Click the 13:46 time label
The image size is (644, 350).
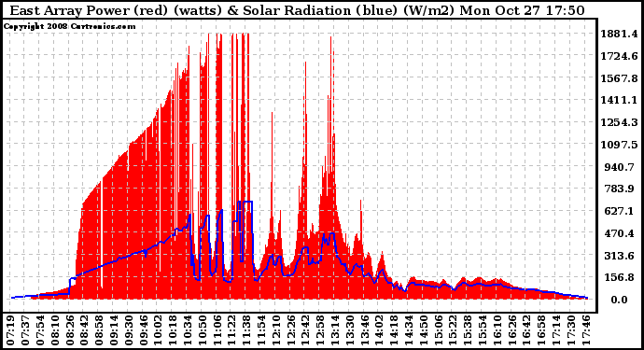[x=365, y=330]
